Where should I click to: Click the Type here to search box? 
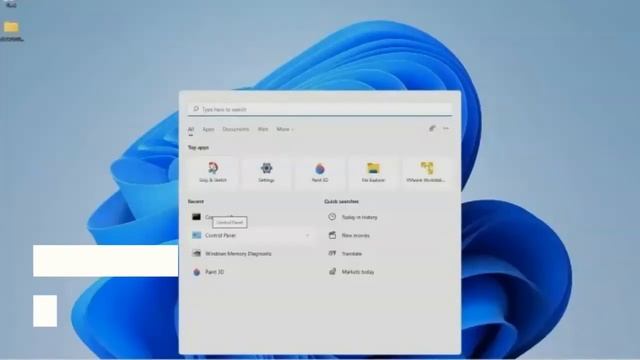click(320, 109)
